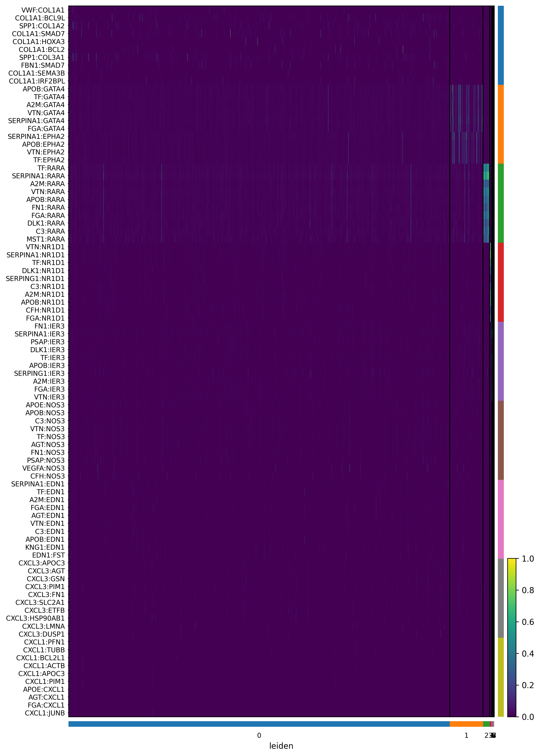Select the VTN:NR1D1 row label
Screen dimensions: 540x756
45,247
